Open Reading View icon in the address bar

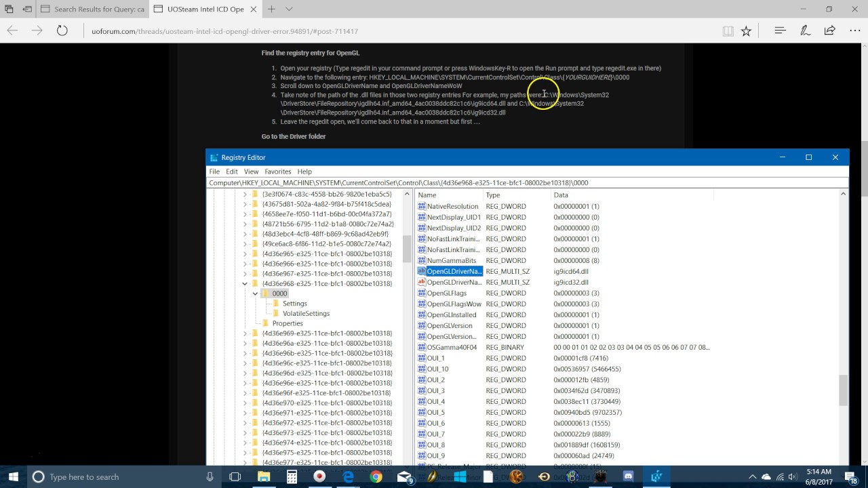point(728,30)
